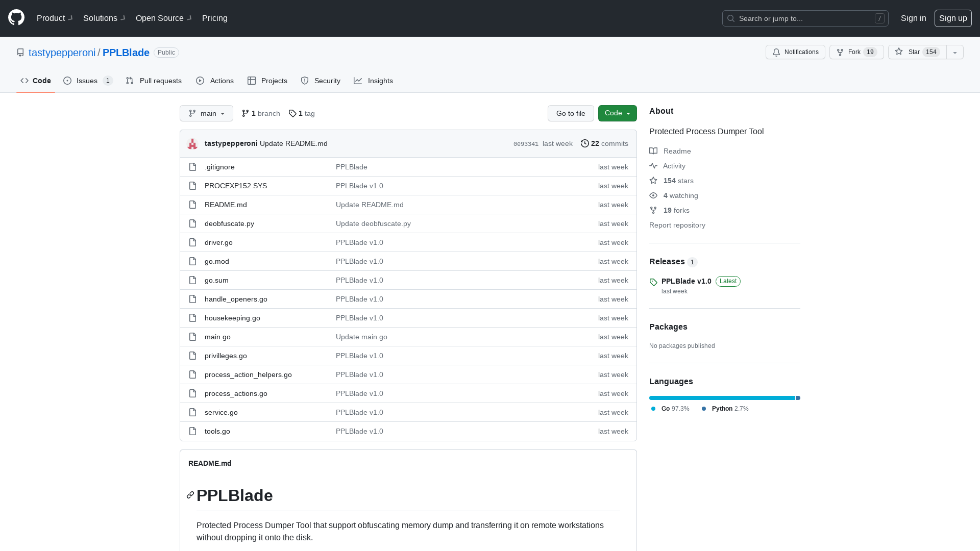
Task: Open the Product dropdown menu
Action: pos(55,18)
